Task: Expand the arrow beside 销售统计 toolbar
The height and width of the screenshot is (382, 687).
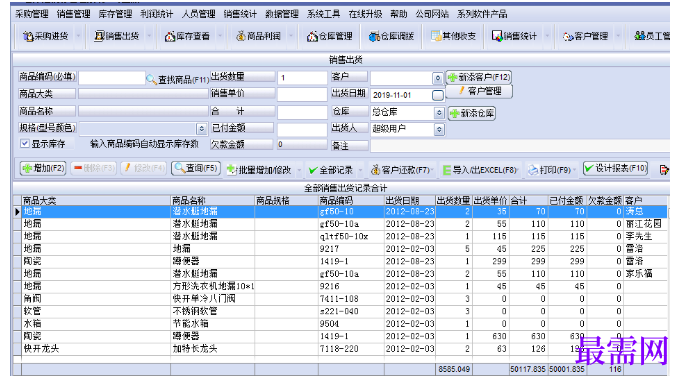Action: 547,36
